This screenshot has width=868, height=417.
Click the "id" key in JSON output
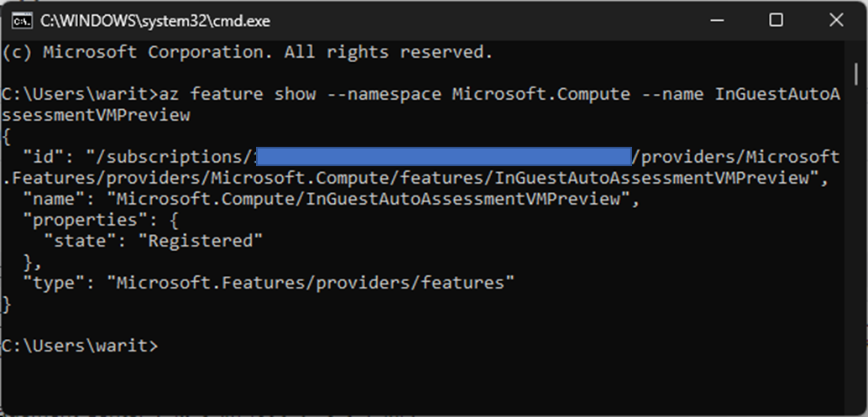point(44,157)
